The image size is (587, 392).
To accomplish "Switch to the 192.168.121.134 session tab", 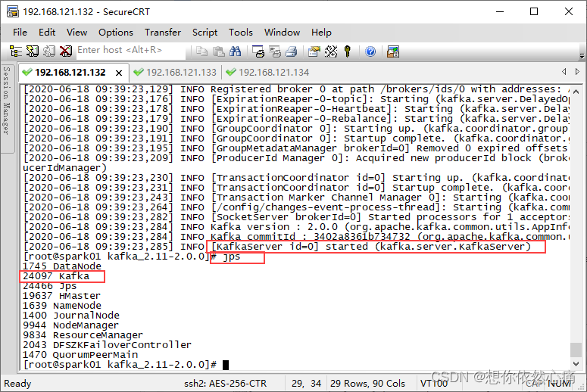I will pyautogui.click(x=267, y=72).
